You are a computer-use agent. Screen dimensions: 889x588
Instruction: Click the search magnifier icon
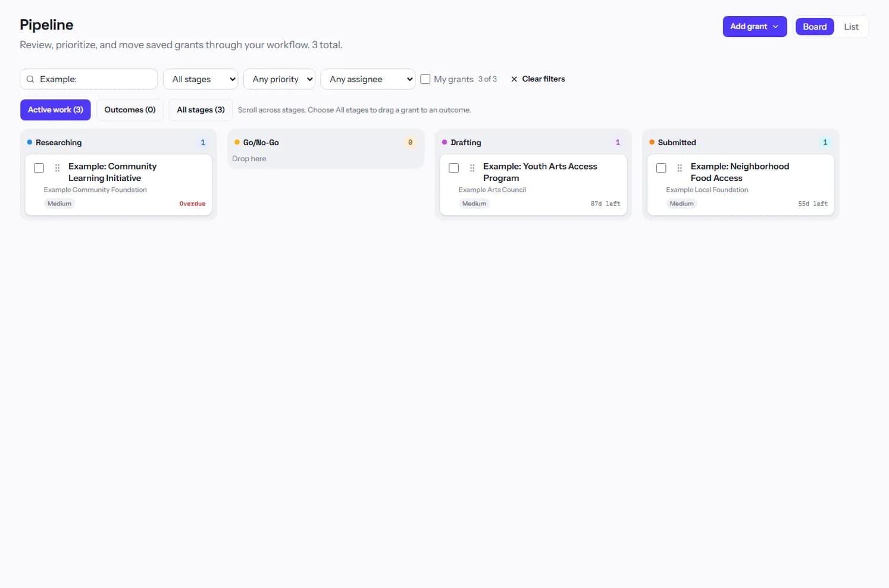pos(30,79)
